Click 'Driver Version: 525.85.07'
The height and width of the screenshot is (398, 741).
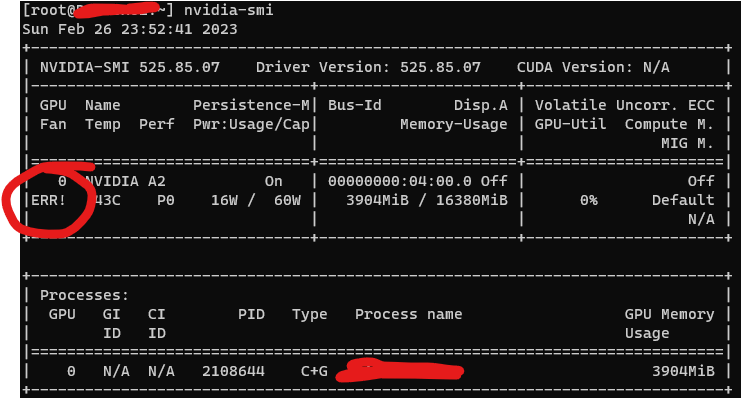[368, 67]
